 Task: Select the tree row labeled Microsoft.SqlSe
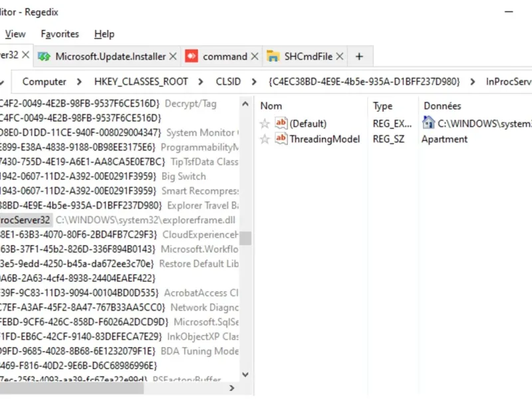119,323
